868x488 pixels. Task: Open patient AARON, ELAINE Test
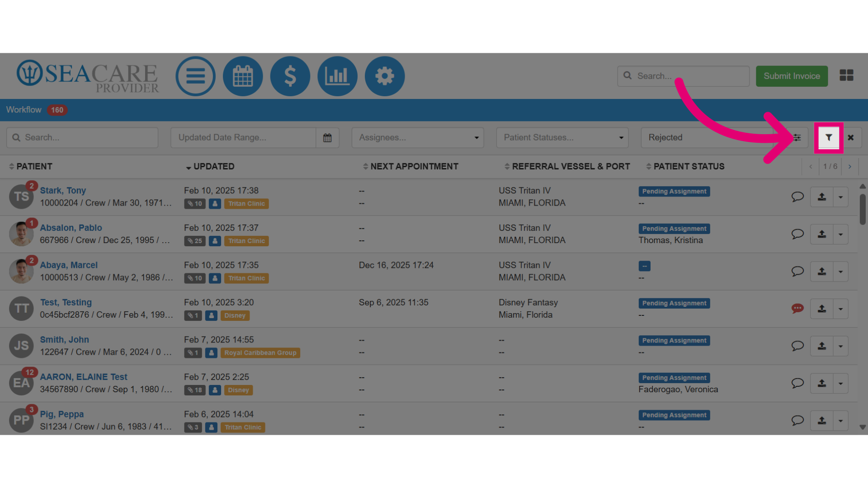point(84,377)
